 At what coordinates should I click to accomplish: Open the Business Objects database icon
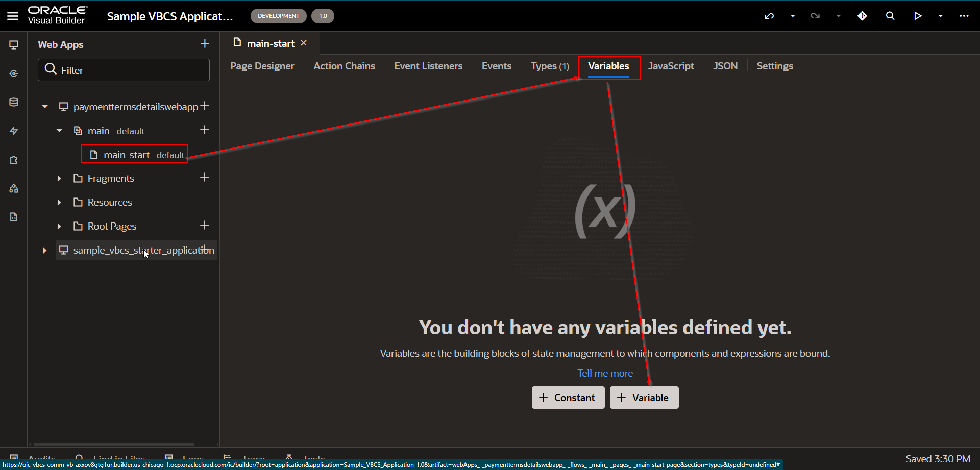tap(14, 102)
